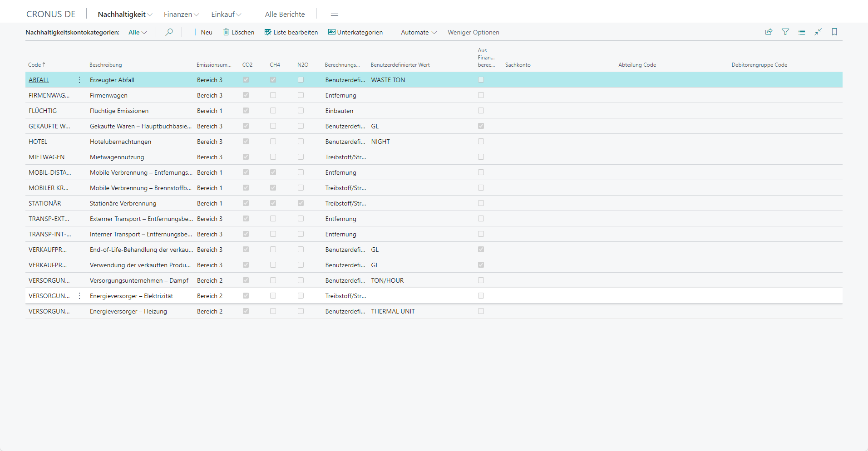Toggle CH4 checkbox for FIRMENWAGEN row
868x451 pixels.
click(273, 95)
